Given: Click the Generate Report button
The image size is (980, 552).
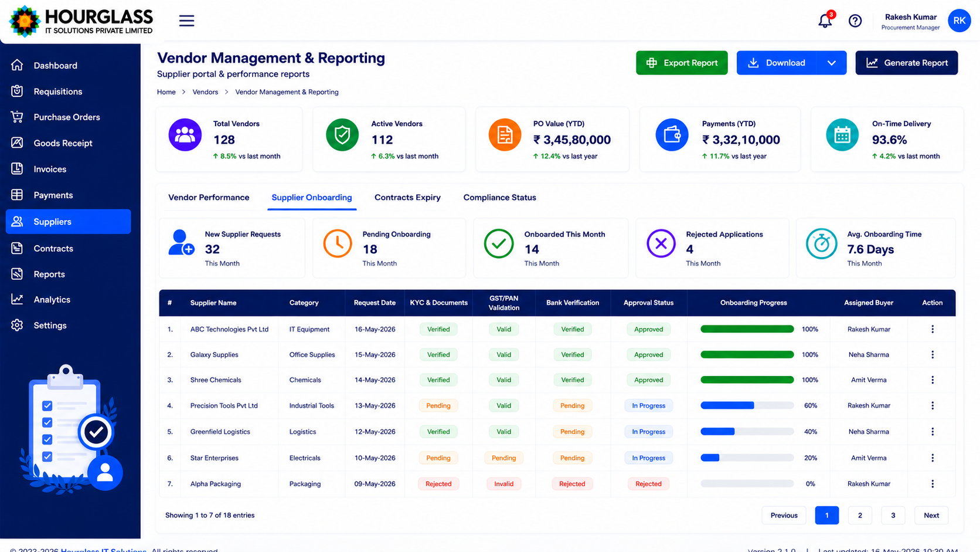Looking at the screenshot, I should [x=906, y=63].
